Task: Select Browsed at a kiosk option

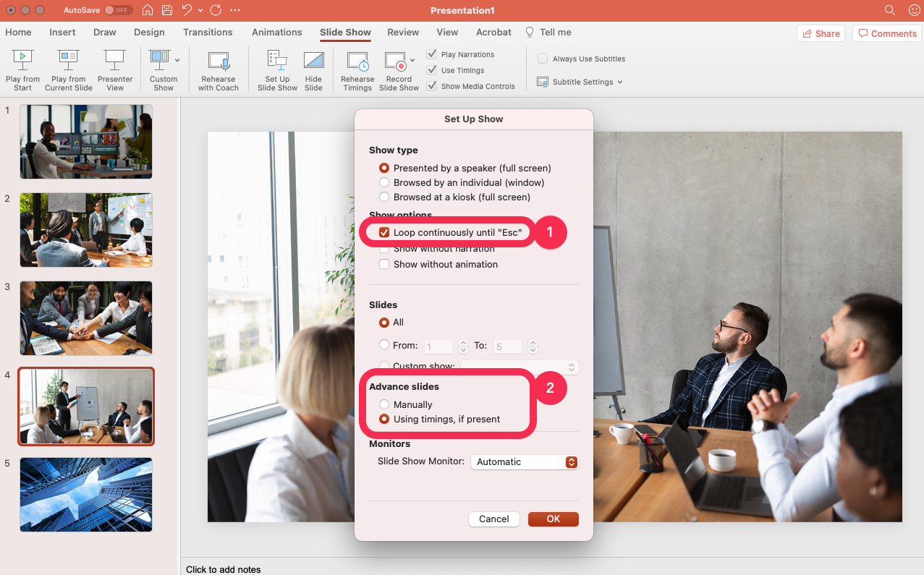Action: click(x=383, y=197)
